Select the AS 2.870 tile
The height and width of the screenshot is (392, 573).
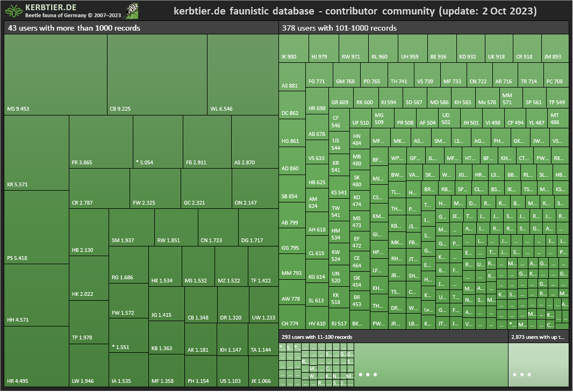(255, 142)
